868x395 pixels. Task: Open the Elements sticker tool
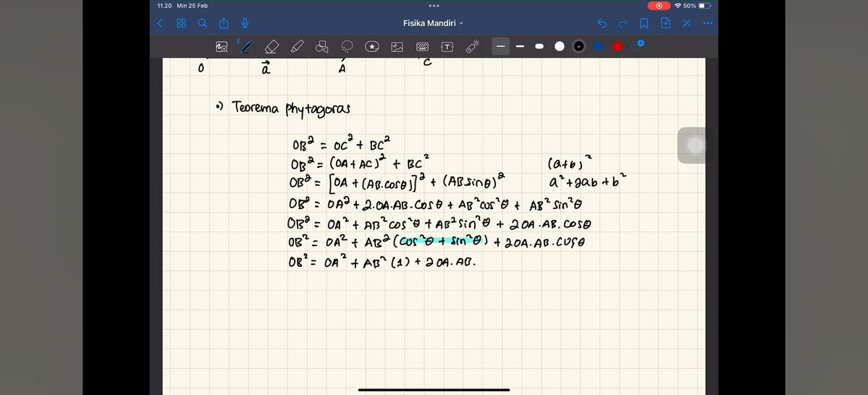pos(372,47)
